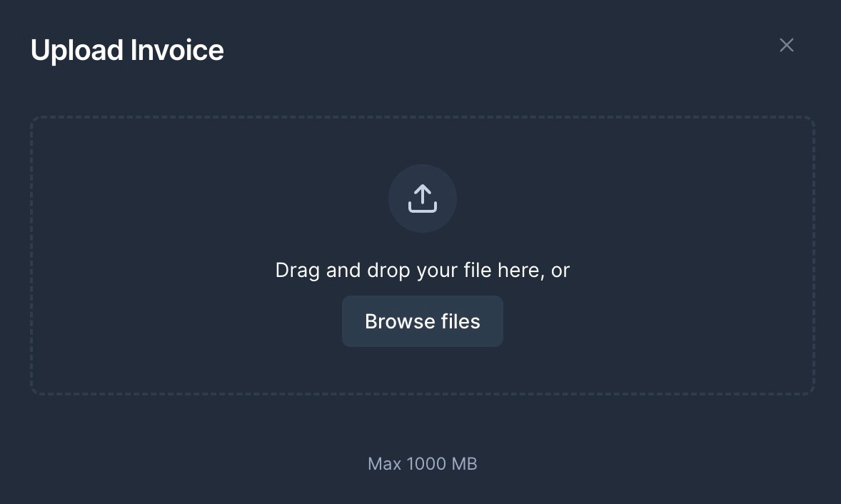
Task: Click the upload arrow icon
Action: pyautogui.click(x=422, y=198)
